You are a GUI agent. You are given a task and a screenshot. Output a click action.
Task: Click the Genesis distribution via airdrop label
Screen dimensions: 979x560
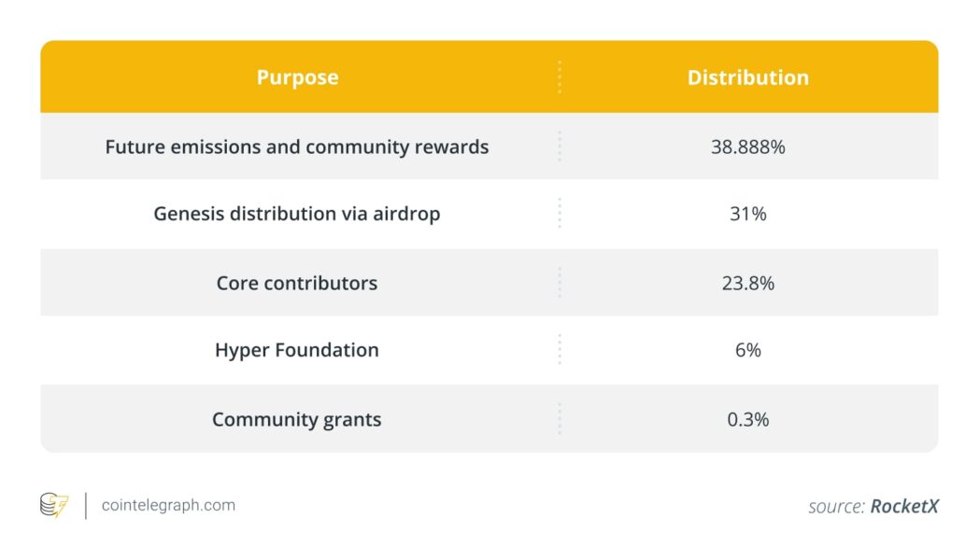click(x=297, y=214)
